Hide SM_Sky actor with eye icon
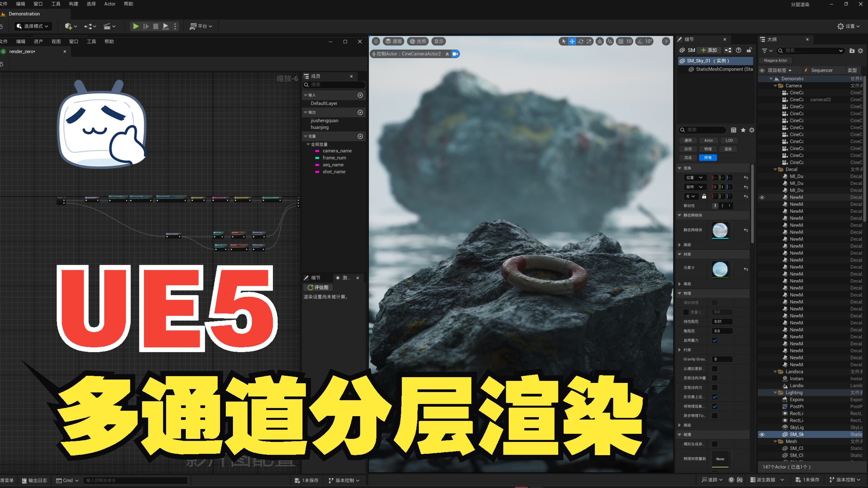The width and height of the screenshot is (868, 488). pyautogui.click(x=762, y=434)
